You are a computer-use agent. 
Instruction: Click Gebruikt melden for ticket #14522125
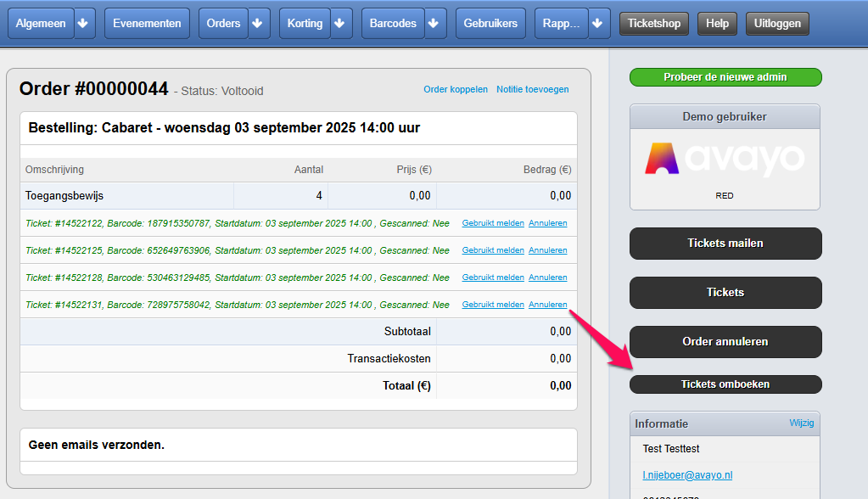[x=493, y=250]
